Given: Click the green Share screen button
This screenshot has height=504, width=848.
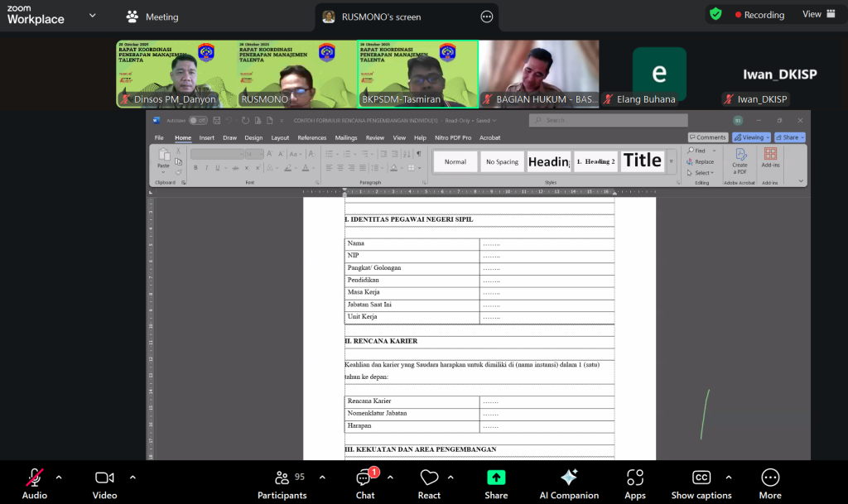Looking at the screenshot, I should tap(496, 482).
